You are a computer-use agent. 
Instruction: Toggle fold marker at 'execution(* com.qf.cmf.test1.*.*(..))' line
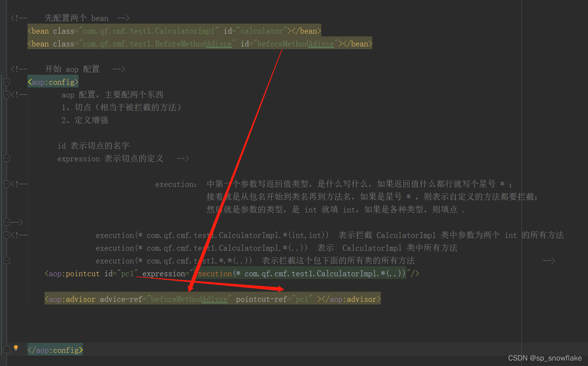(x=7, y=260)
